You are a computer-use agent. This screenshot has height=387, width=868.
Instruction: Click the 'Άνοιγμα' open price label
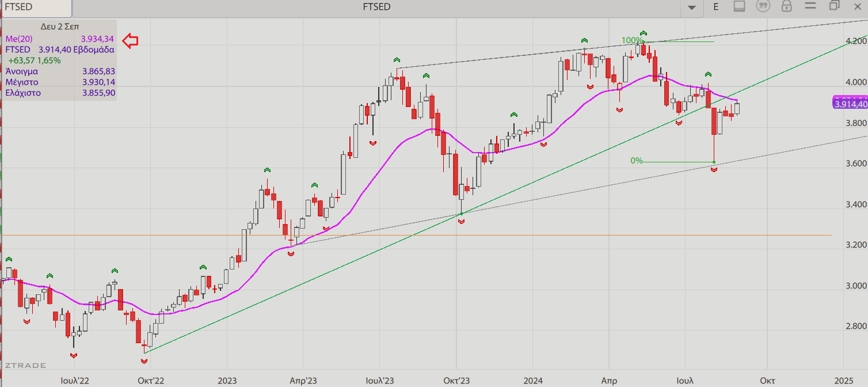(22, 71)
